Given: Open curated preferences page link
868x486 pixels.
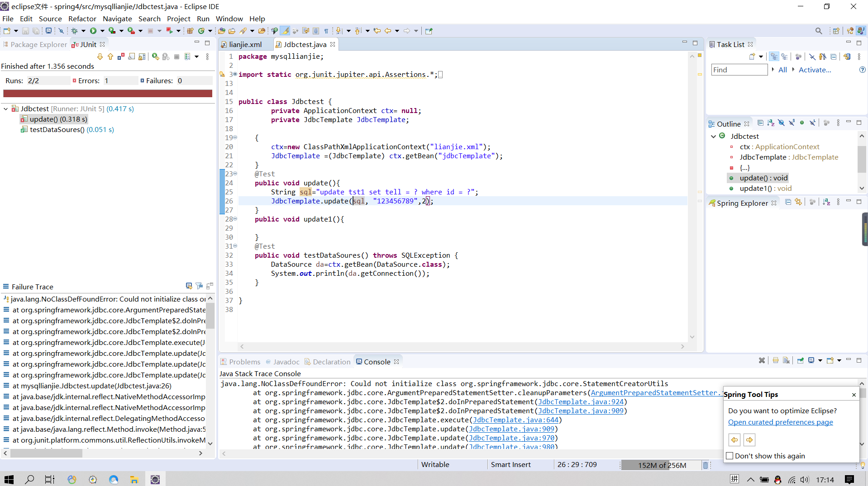Looking at the screenshot, I should 780,422.
